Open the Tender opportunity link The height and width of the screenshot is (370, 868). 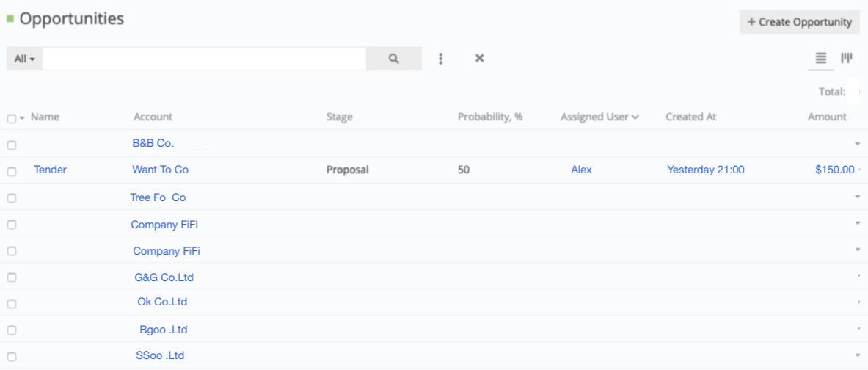click(50, 170)
